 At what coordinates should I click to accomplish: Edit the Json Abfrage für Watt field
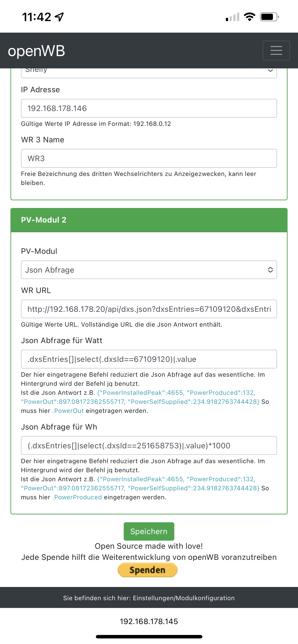(149, 359)
